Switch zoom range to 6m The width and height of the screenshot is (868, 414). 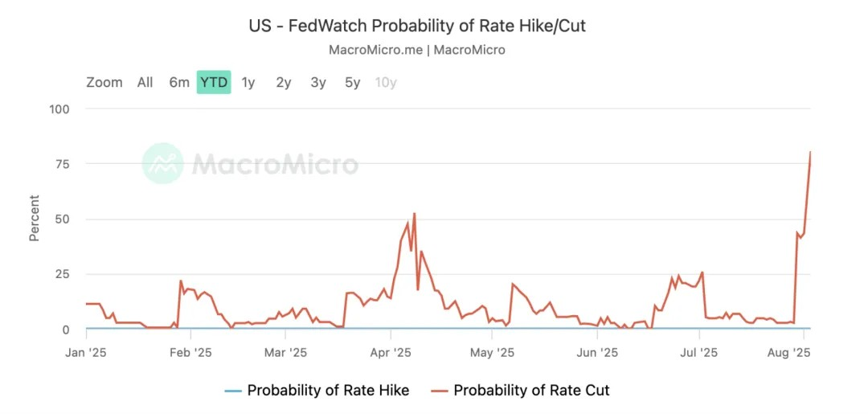(179, 82)
